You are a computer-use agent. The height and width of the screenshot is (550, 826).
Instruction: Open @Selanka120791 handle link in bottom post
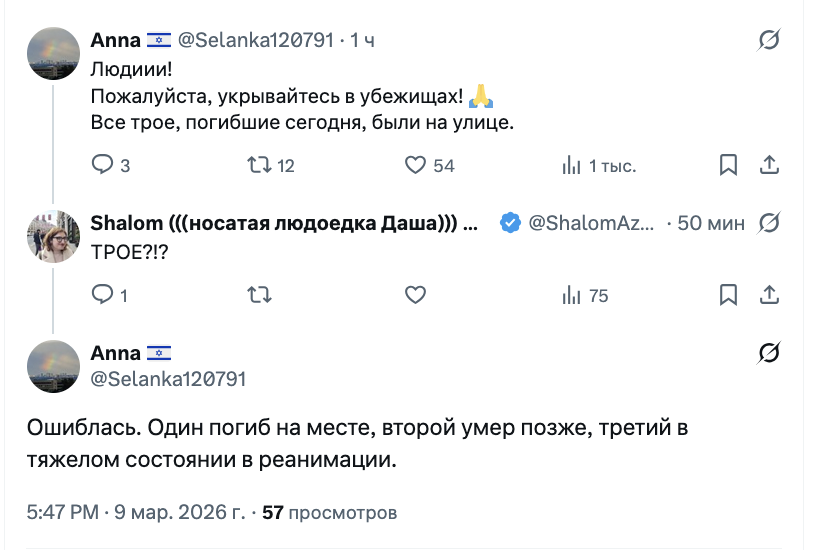(168, 379)
